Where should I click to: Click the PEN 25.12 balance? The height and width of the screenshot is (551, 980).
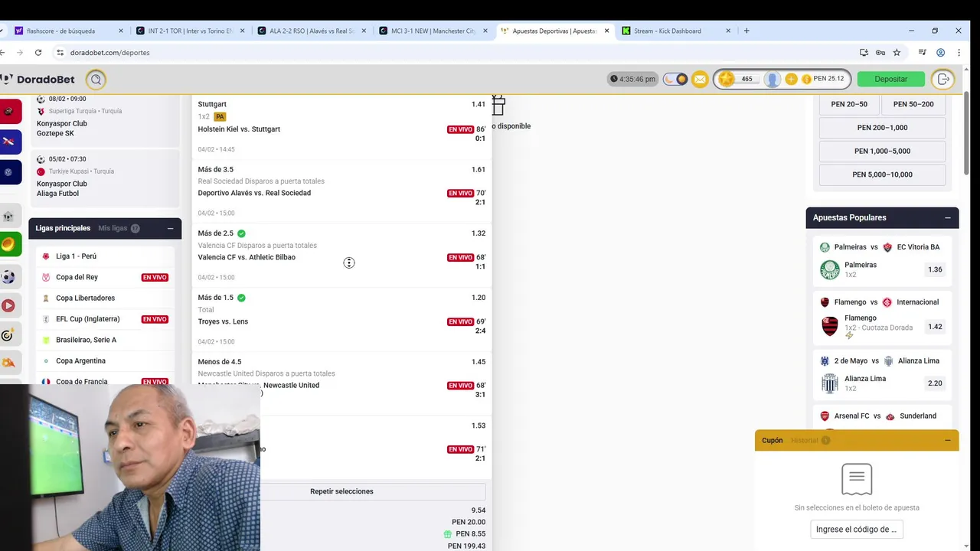click(x=828, y=79)
